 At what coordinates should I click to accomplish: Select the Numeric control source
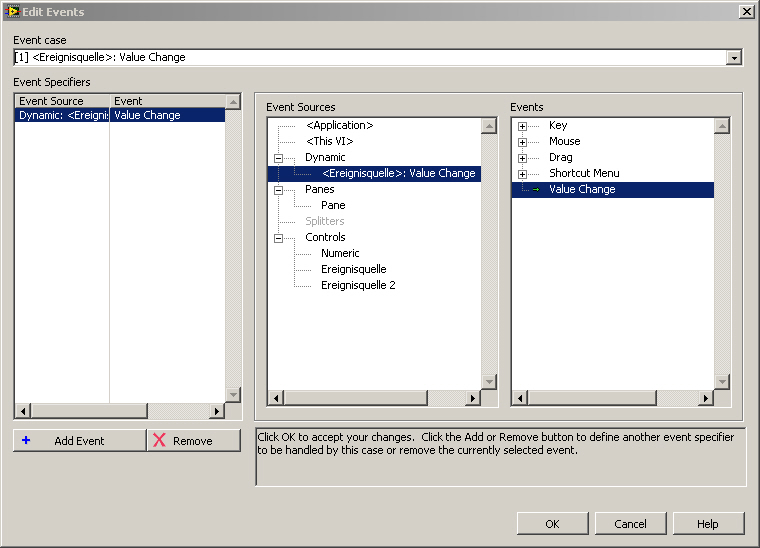340,253
